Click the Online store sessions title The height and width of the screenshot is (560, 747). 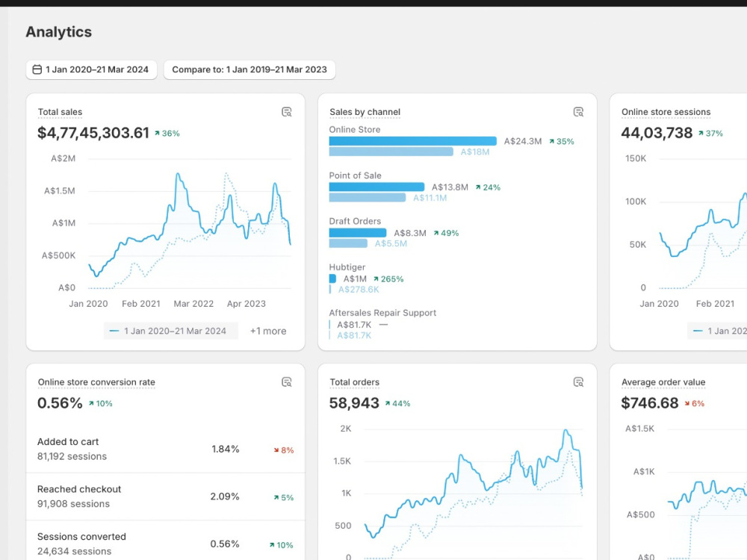point(666,112)
